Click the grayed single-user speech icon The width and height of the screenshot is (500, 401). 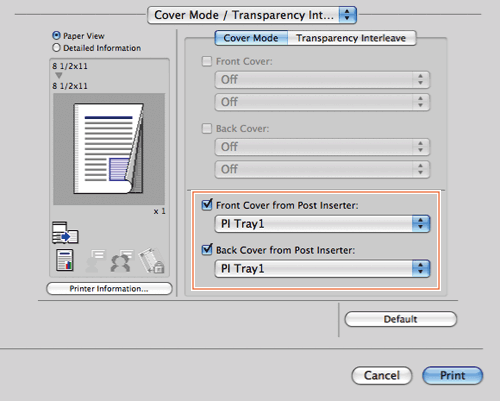point(95,260)
